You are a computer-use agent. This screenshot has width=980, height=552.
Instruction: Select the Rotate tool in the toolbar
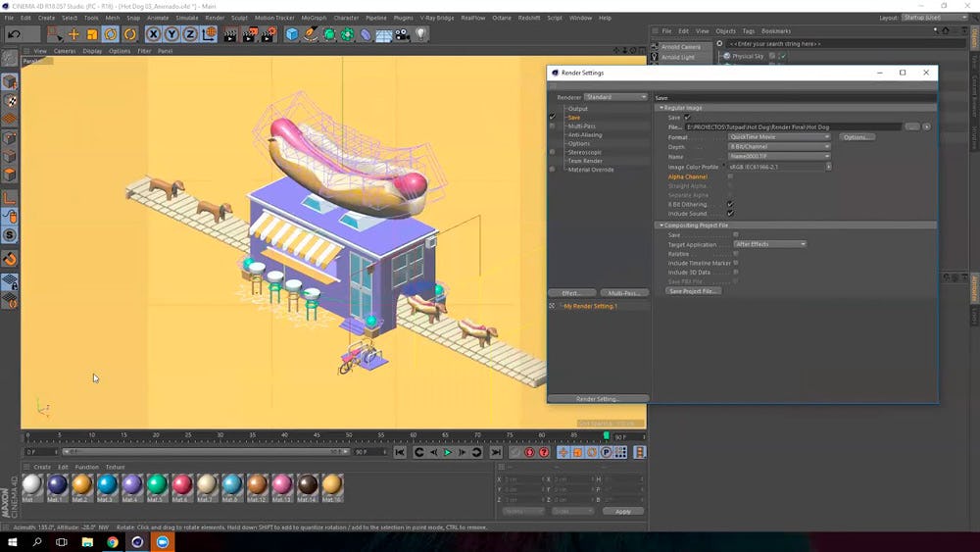(x=111, y=34)
